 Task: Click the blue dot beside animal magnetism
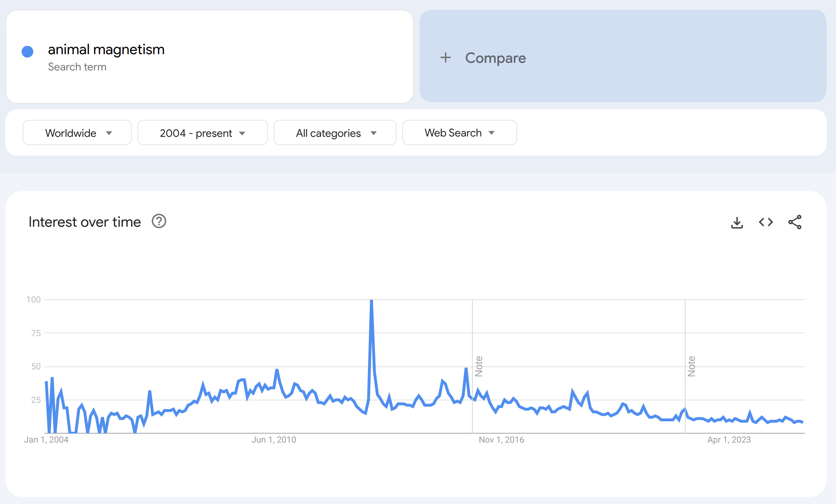(x=27, y=52)
